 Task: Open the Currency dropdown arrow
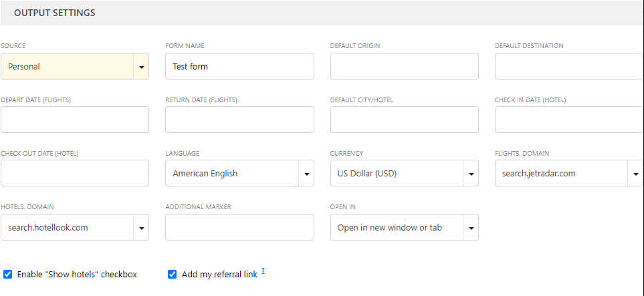471,174
